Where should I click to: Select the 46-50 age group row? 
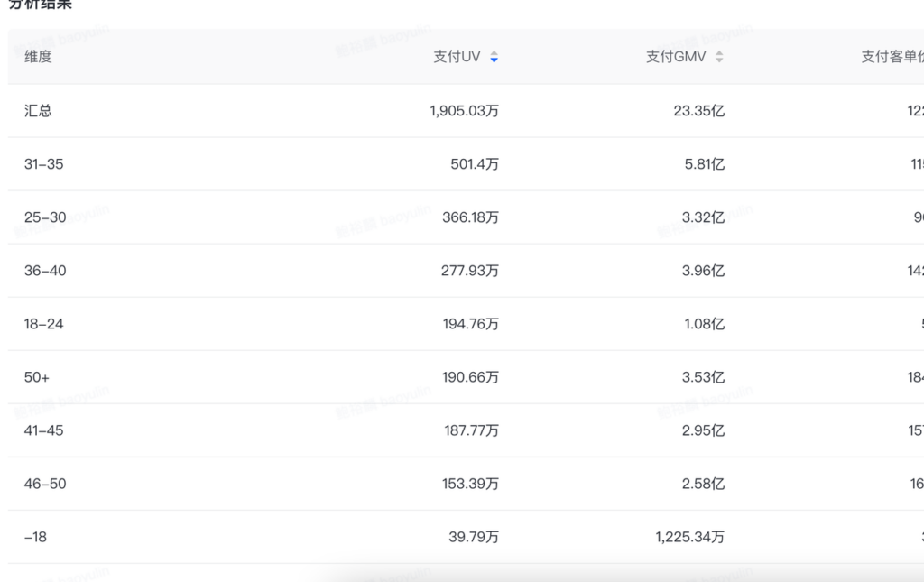(x=45, y=484)
